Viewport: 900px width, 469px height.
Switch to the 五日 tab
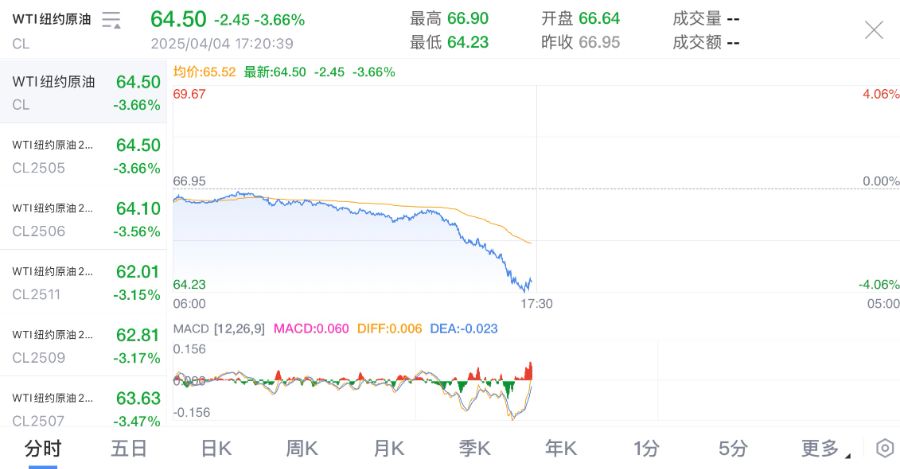tap(129, 448)
